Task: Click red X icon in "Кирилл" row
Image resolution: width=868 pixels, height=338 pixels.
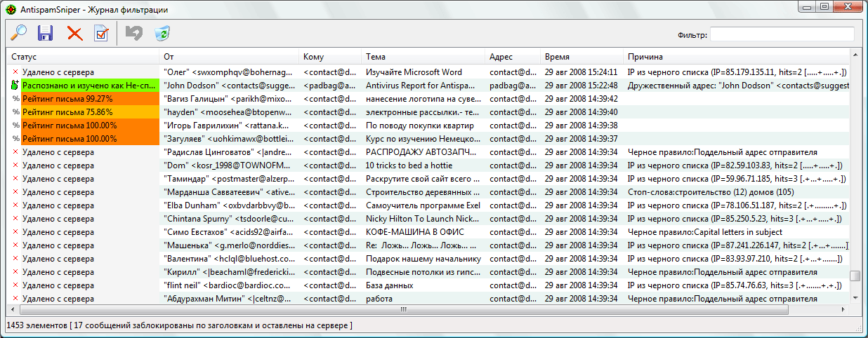Action: pyautogui.click(x=15, y=271)
